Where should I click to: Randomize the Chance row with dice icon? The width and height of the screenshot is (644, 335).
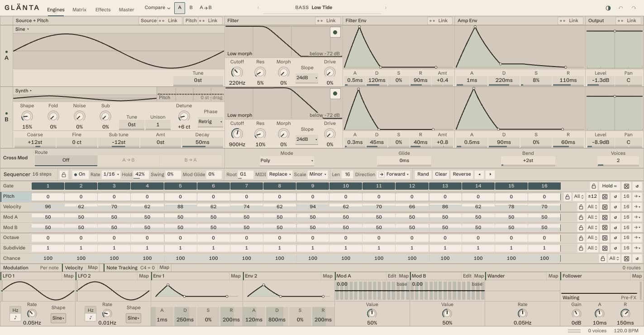pos(626,258)
